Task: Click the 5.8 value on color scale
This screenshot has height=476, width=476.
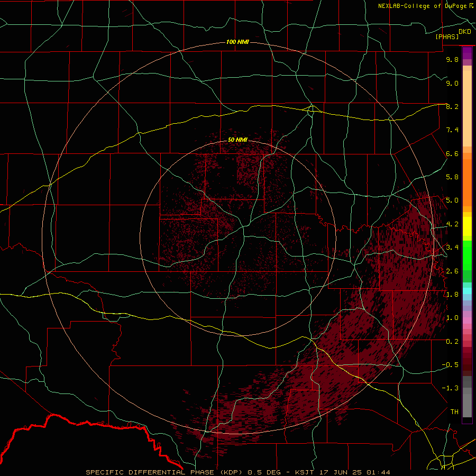Action: click(452, 177)
